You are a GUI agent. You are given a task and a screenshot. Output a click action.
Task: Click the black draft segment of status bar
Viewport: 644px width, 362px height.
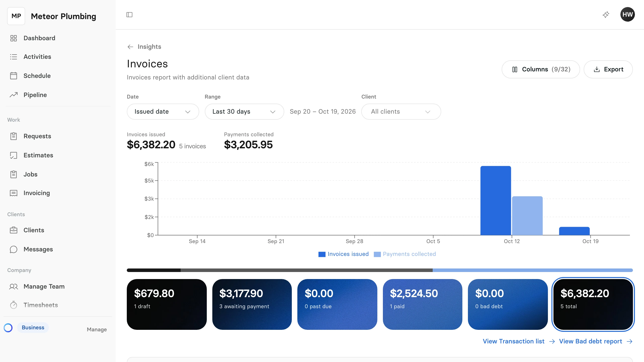pyautogui.click(x=154, y=270)
